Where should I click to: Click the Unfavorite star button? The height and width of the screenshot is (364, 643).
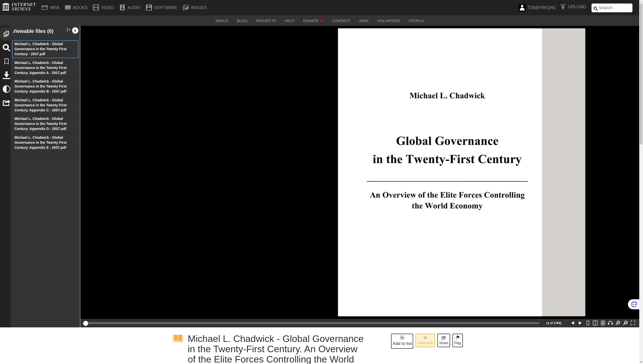(x=425, y=340)
